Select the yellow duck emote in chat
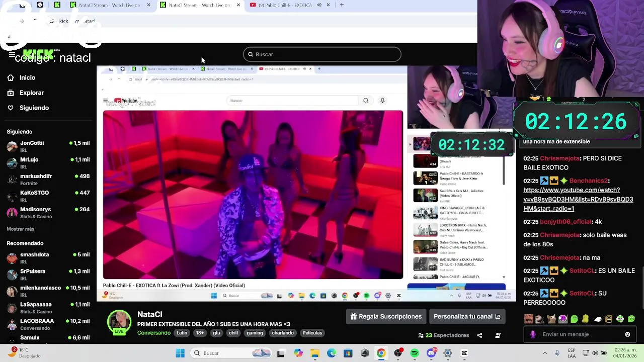The width and height of the screenshot is (644, 362). (586, 319)
